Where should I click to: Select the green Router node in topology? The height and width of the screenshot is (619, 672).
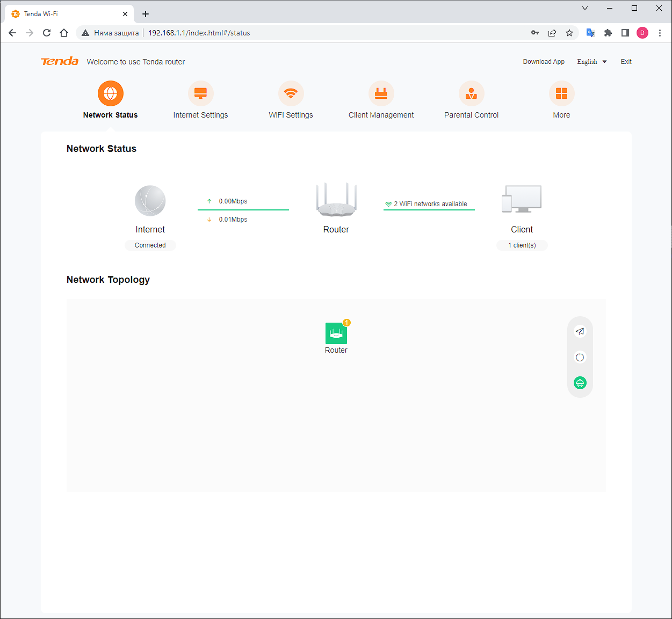click(x=336, y=333)
